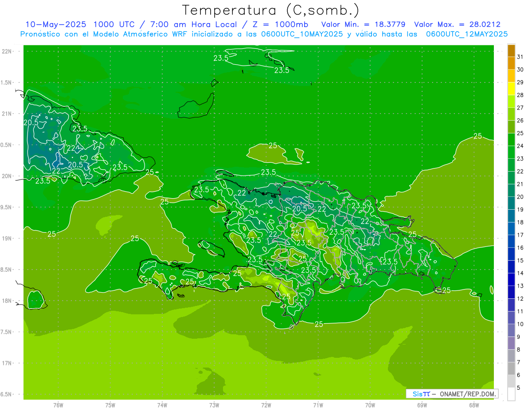Image resolution: width=532 pixels, height=411 pixels.
Task: Pick the yellow swatch between 28 and 29
Action: (511, 89)
